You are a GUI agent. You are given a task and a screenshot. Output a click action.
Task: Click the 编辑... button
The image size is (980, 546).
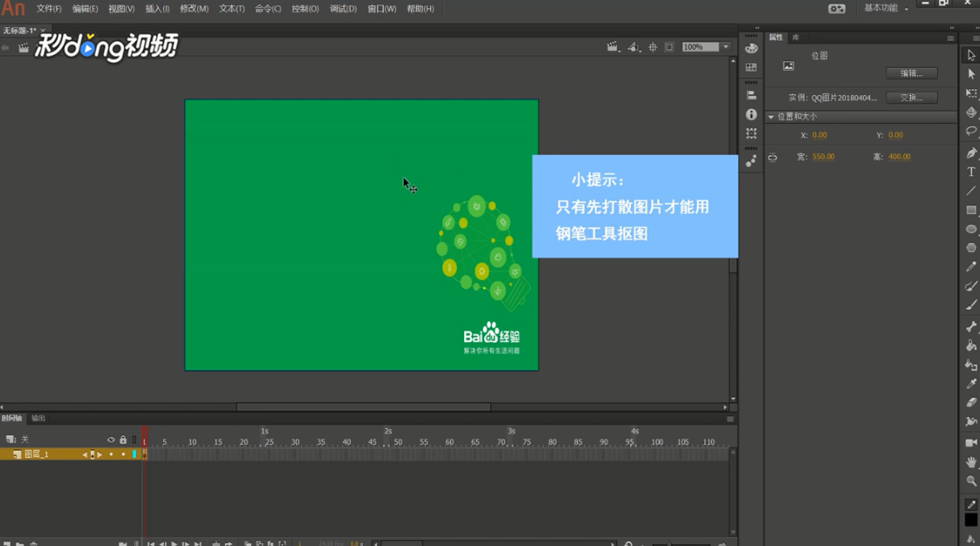point(911,73)
